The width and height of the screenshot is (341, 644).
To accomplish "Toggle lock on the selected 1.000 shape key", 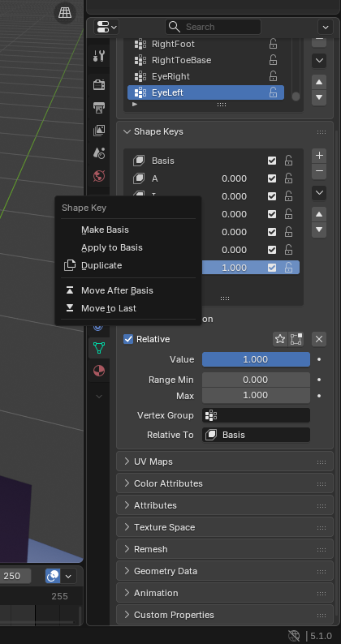I will point(289,268).
